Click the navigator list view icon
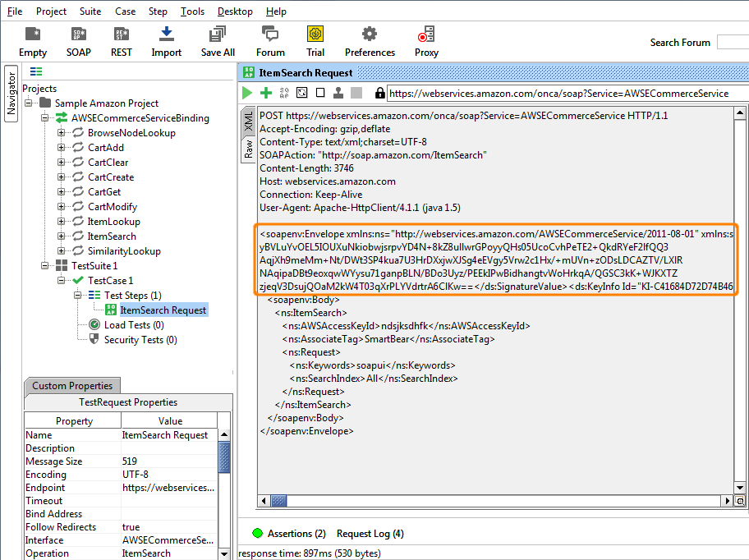Screen dimensions: 749x560 point(36,71)
